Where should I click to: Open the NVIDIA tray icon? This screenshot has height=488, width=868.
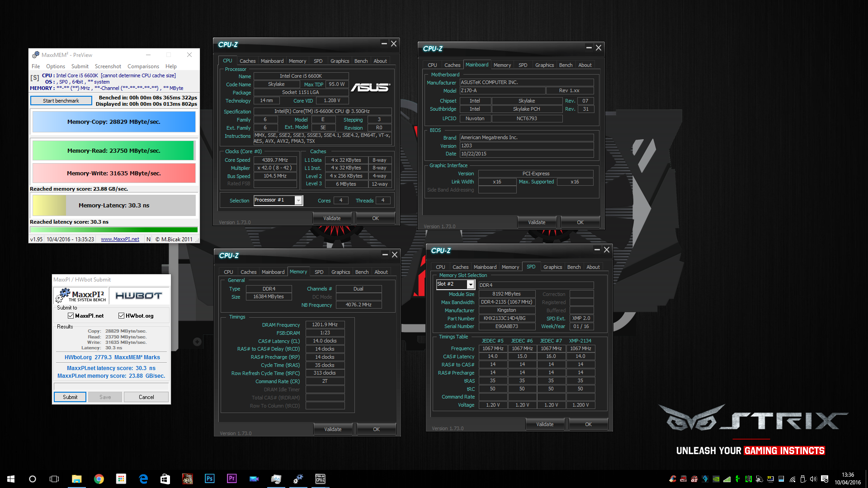point(716,479)
